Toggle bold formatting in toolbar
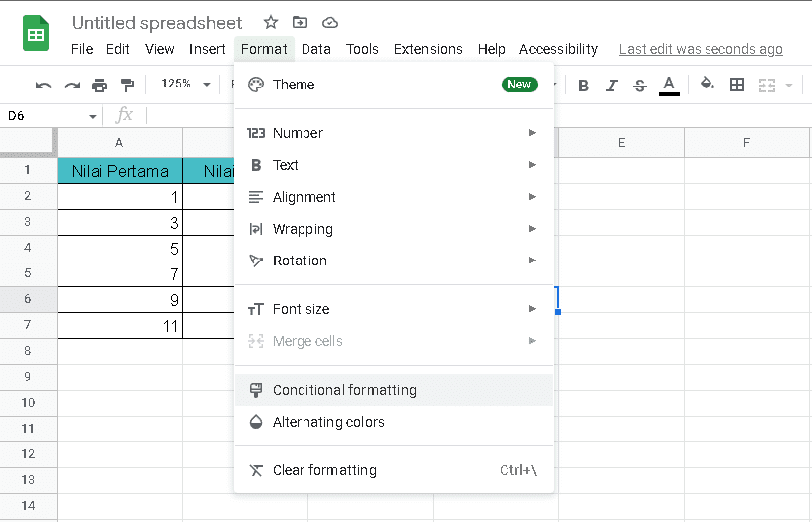The image size is (812, 522). [583, 86]
